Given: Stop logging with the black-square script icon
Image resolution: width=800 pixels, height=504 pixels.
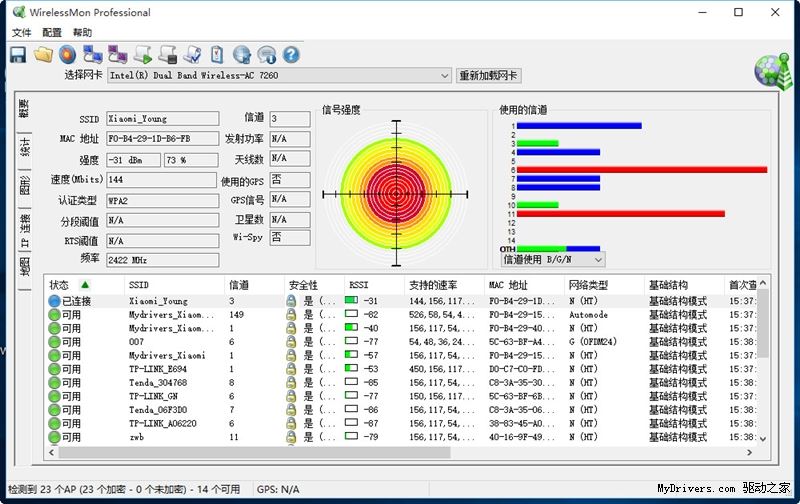Looking at the screenshot, I should click(x=168, y=55).
